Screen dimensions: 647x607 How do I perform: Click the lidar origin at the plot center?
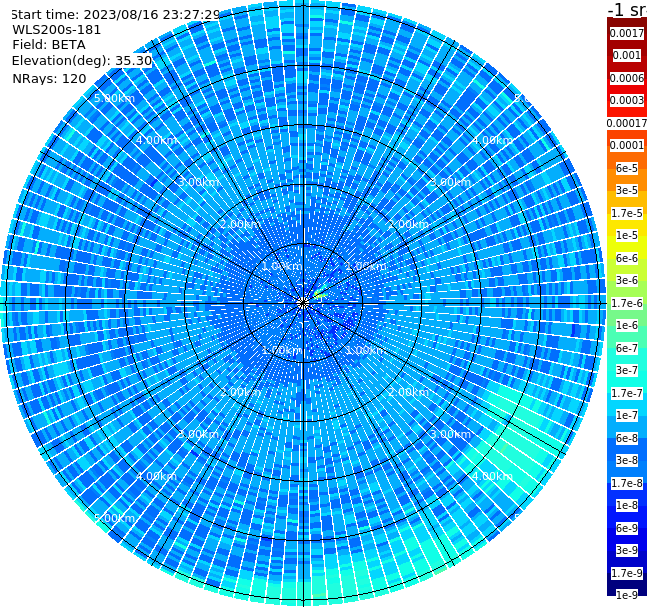303,304
